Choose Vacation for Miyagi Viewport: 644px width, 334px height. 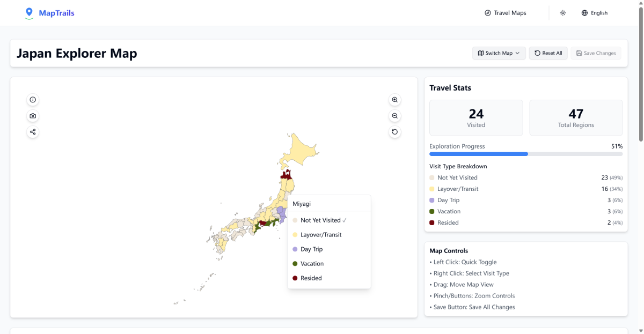(x=329, y=264)
